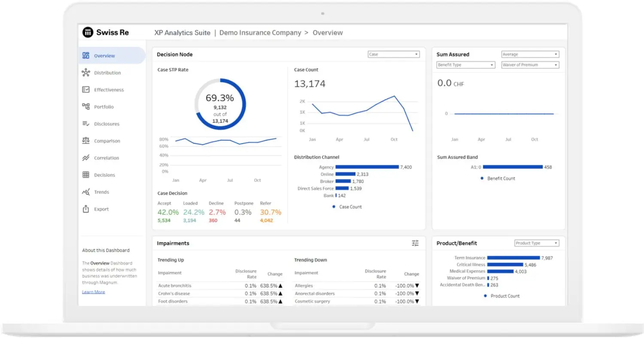Click the Correlation lines icon

86,158
